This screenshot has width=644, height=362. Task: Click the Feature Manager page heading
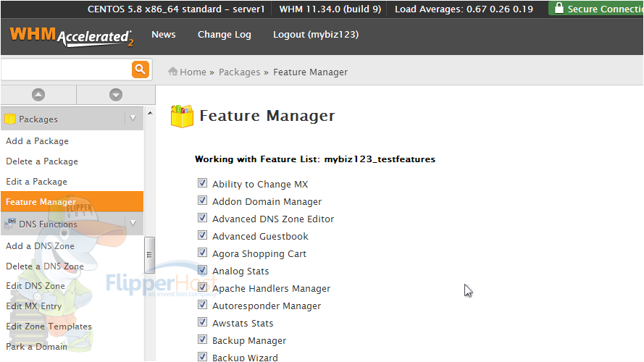(x=267, y=116)
